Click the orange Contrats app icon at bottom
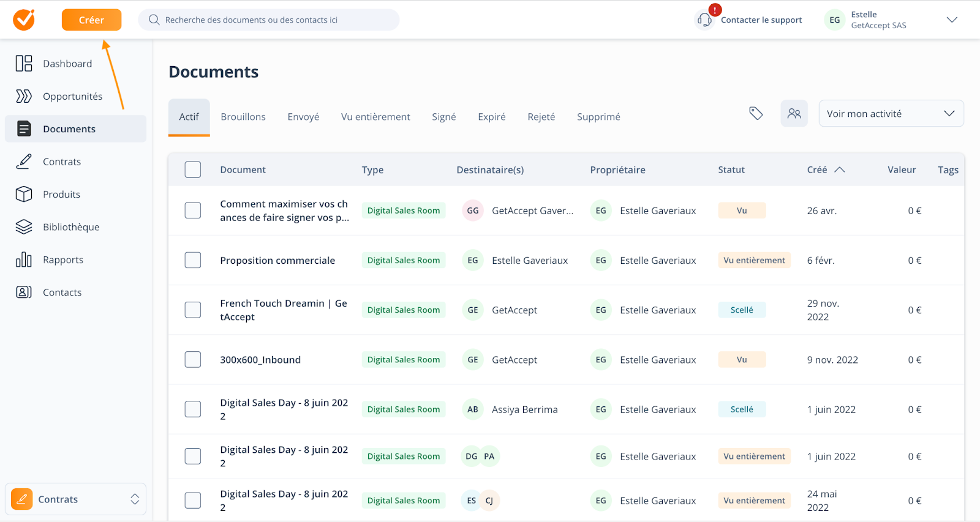Viewport: 980px width, 522px height. coord(22,499)
